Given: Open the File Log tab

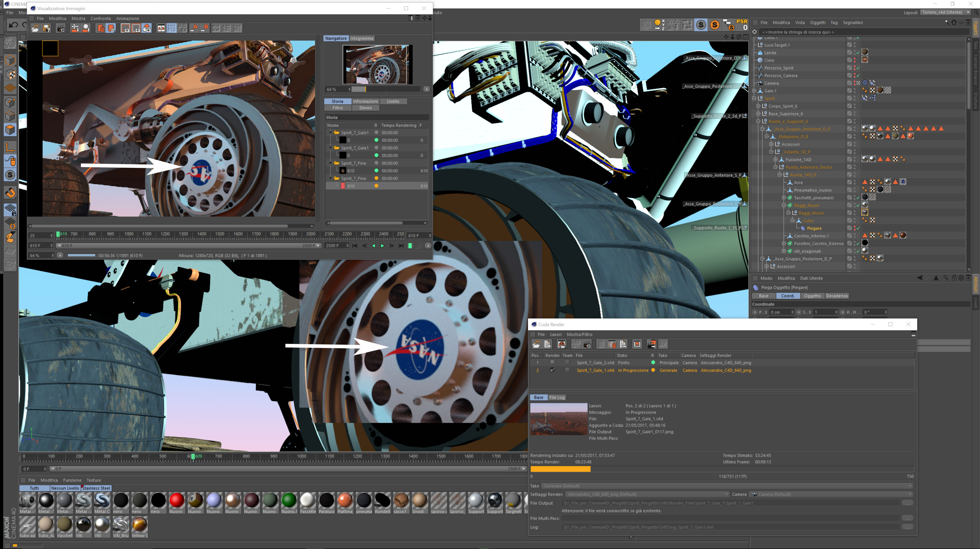Looking at the screenshot, I should (x=557, y=397).
